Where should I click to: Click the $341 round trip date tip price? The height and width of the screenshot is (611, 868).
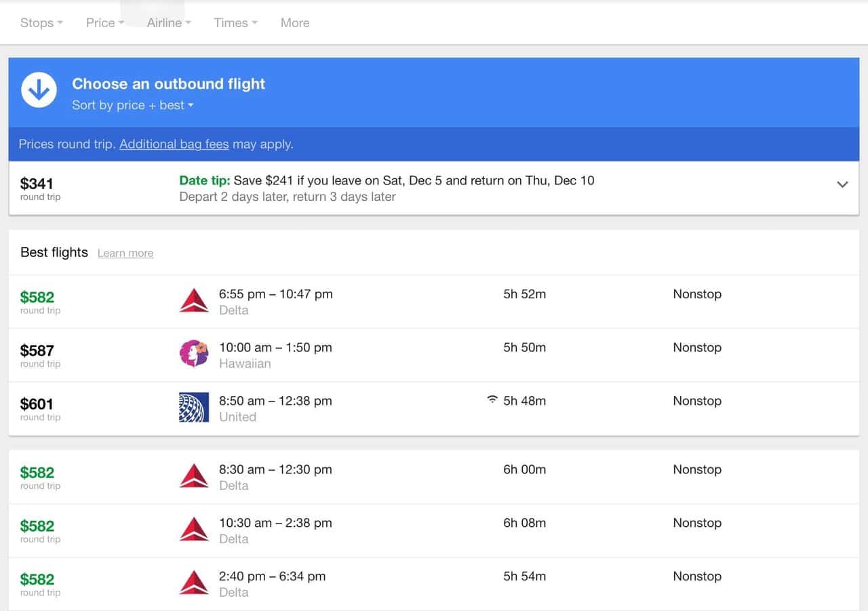pos(37,184)
